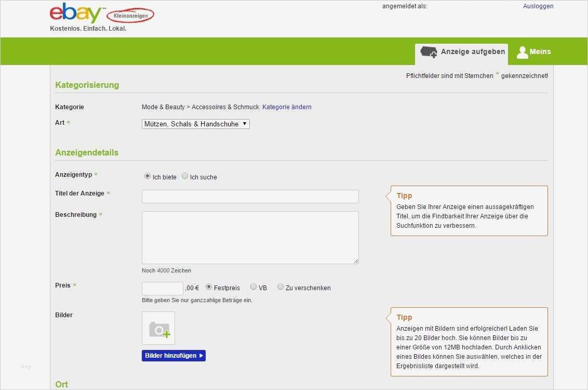
Task: Open the Meins account area
Action: [x=533, y=51]
